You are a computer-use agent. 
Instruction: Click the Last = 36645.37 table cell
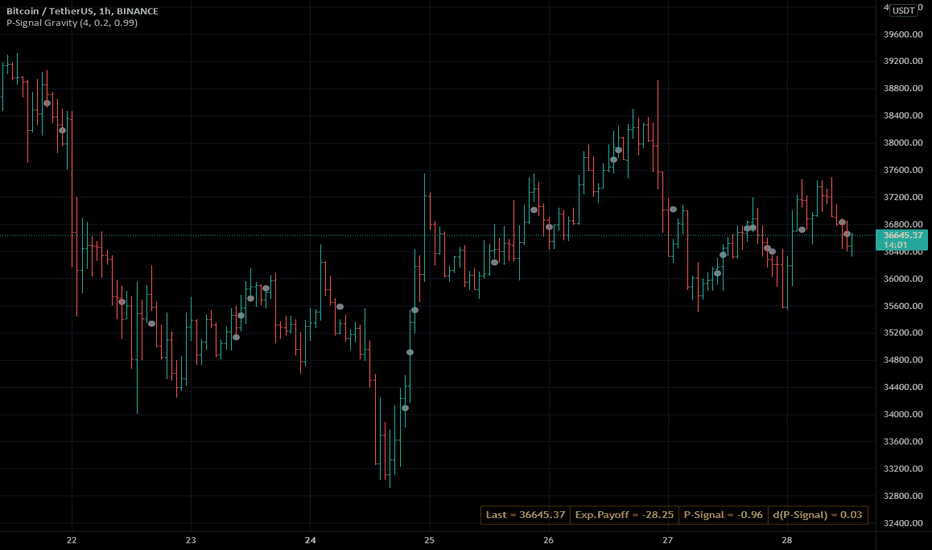coord(525,515)
